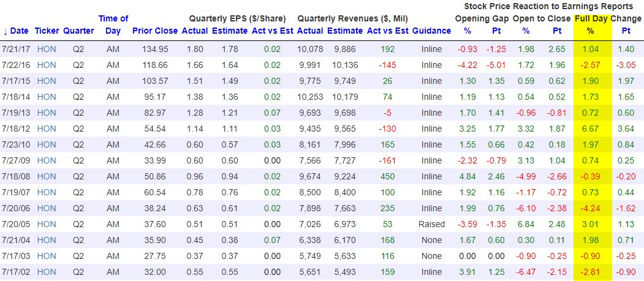
Task: Open HON ticker link in 7/22/16 row
Action: point(47,66)
